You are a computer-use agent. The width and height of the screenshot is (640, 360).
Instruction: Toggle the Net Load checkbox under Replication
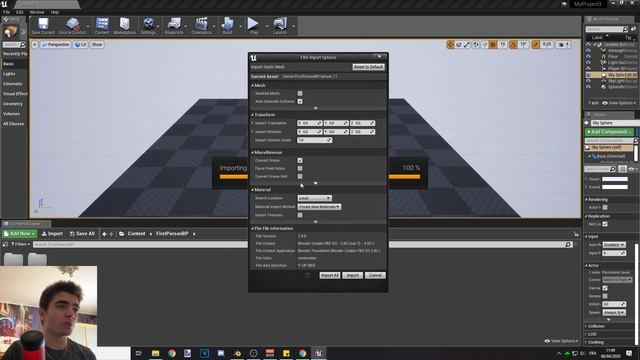click(605, 224)
